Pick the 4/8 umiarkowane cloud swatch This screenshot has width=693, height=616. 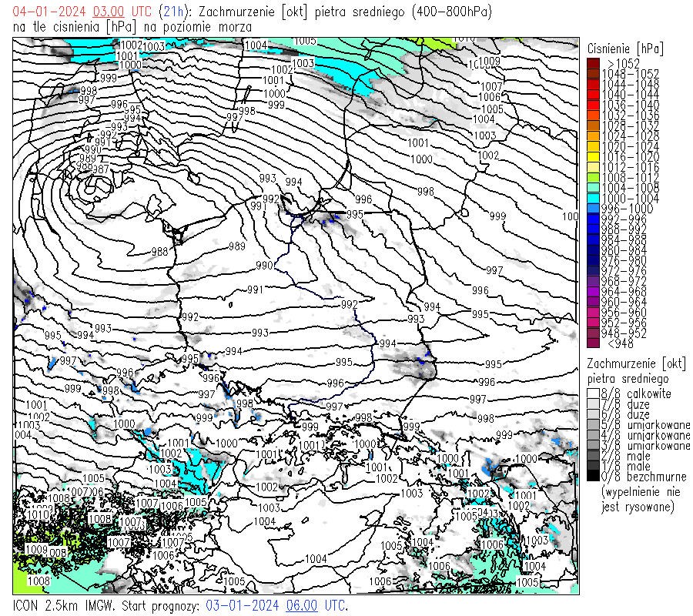tap(593, 435)
